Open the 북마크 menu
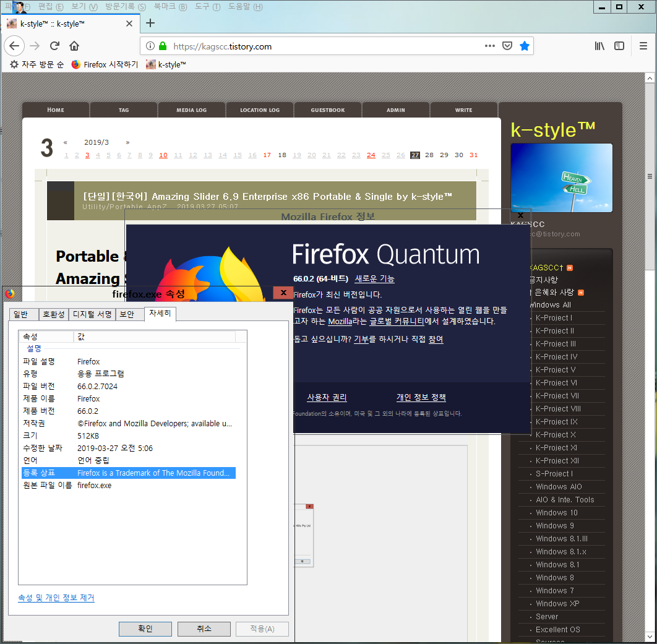 (x=170, y=7)
